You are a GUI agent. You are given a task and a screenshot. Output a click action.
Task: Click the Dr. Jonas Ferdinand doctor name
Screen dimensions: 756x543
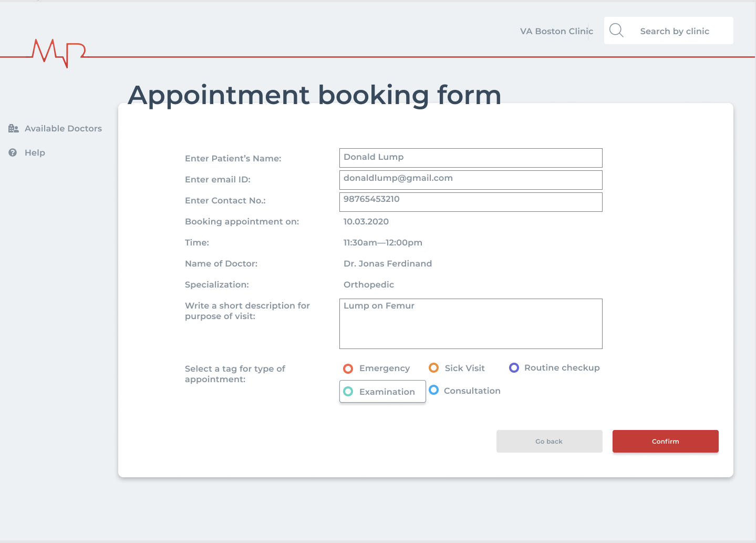tap(388, 263)
